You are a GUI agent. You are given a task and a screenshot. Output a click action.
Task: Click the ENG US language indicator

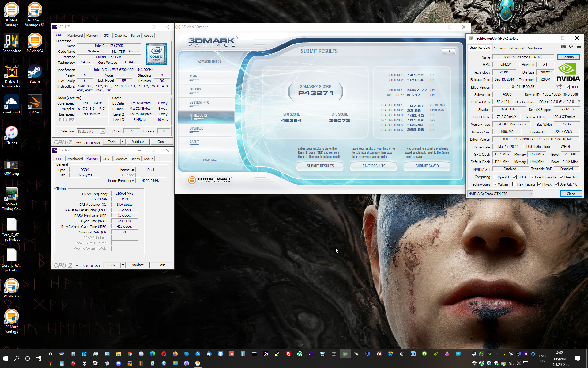tap(542, 358)
